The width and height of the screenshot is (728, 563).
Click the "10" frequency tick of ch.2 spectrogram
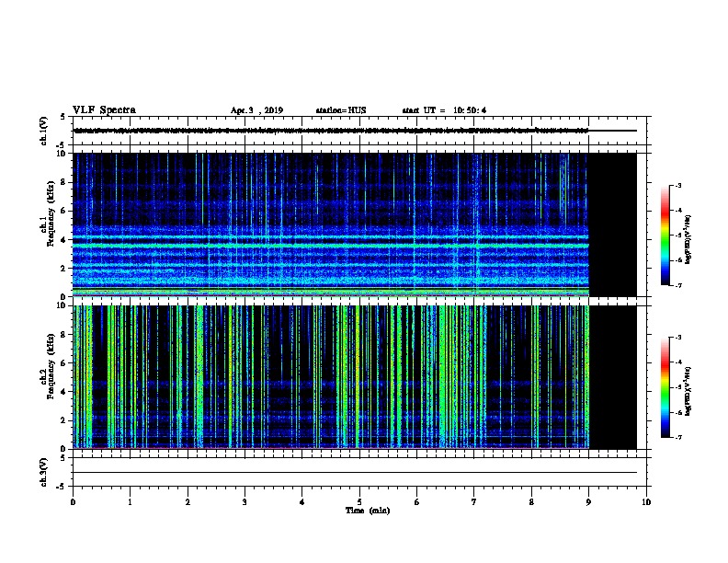(63, 305)
